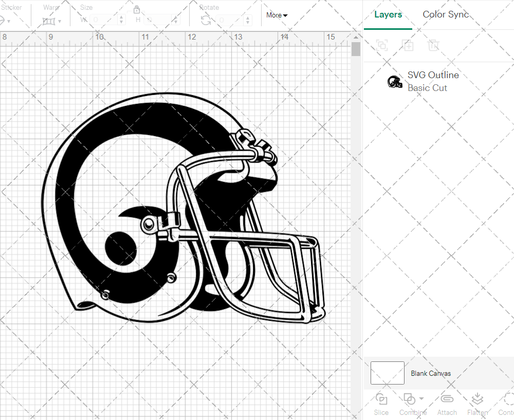Click the Duplicate layer icon
Image resolution: width=514 pixels, height=420 pixels.
click(408, 45)
